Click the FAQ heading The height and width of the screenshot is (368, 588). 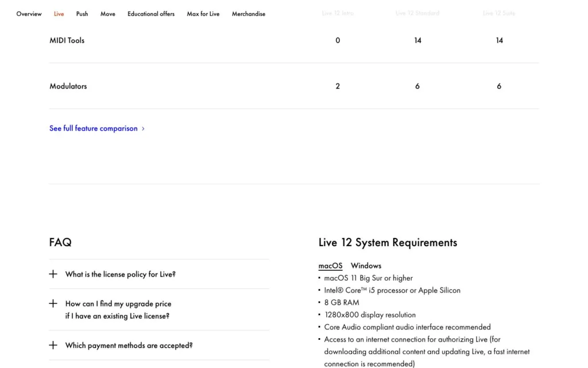[60, 242]
